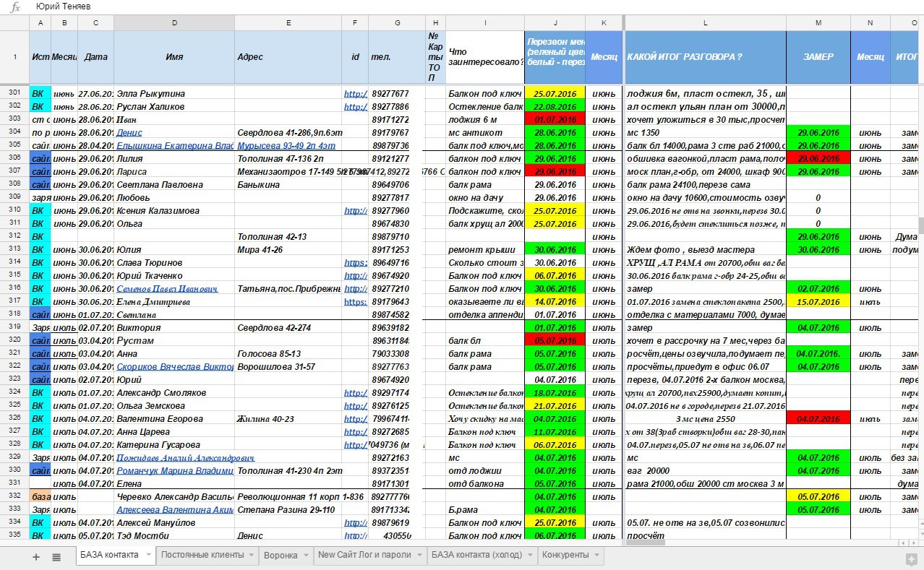Select the address cell Жилина 40-23

(288, 419)
